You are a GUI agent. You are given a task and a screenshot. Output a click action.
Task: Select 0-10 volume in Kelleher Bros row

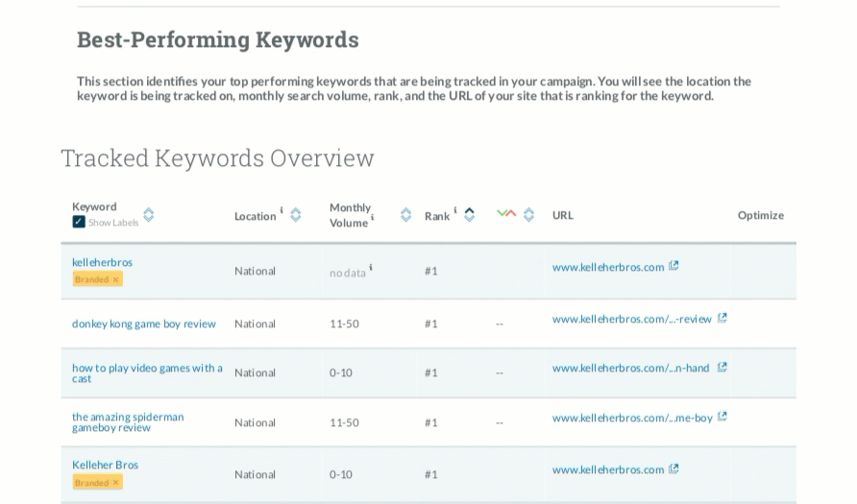pos(340,474)
